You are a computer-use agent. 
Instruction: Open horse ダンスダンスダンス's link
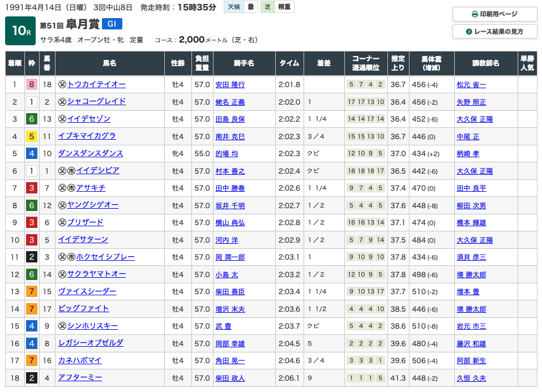pyautogui.click(x=91, y=153)
